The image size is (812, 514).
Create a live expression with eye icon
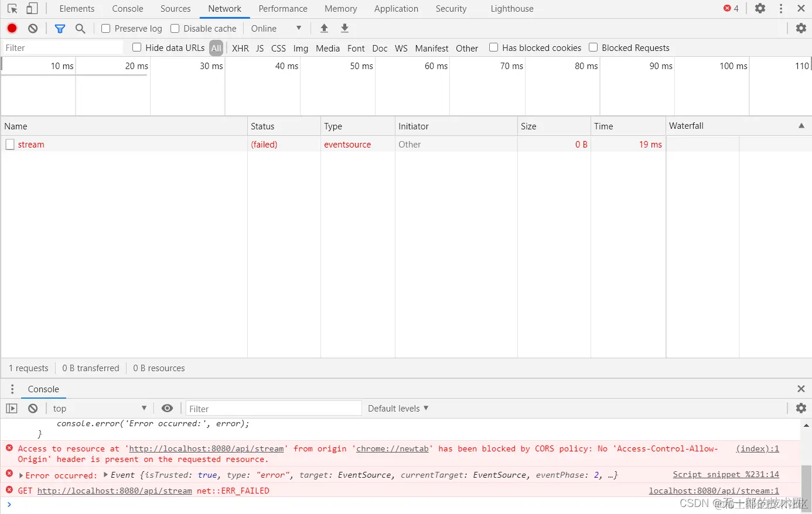click(x=167, y=409)
